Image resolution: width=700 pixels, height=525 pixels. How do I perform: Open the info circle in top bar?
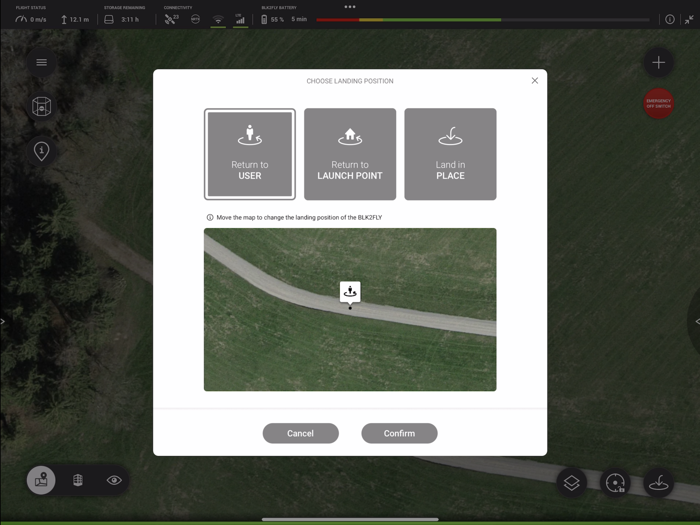point(670,19)
